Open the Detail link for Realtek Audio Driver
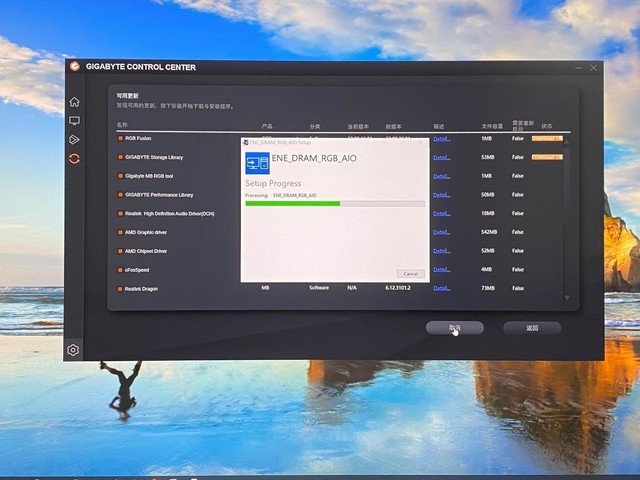Viewport: 640px width, 480px height. tap(441, 213)
